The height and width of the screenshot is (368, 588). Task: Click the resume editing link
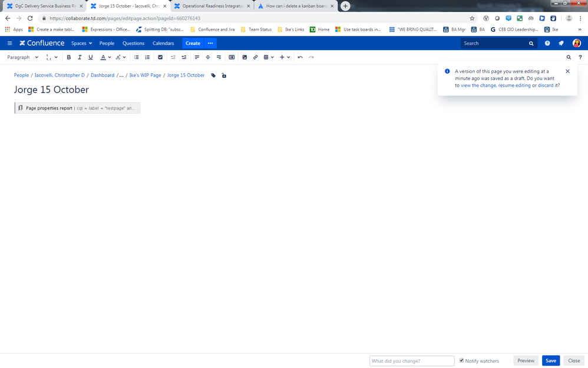click(x=514, y=86)
